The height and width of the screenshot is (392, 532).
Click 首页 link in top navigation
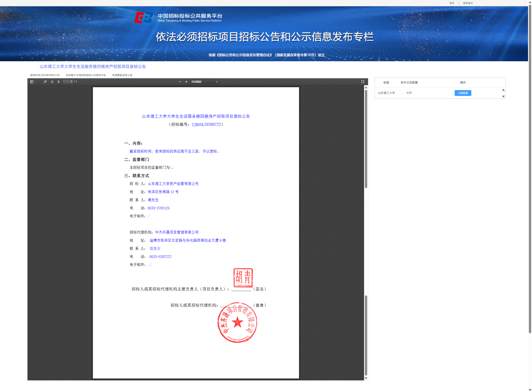coord(452,3)
